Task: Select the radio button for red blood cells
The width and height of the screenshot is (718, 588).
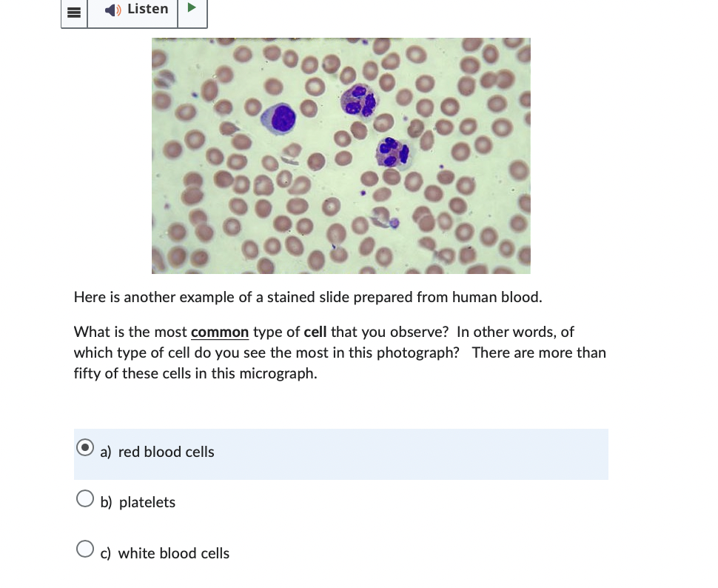Action: [x=85, y=447]
